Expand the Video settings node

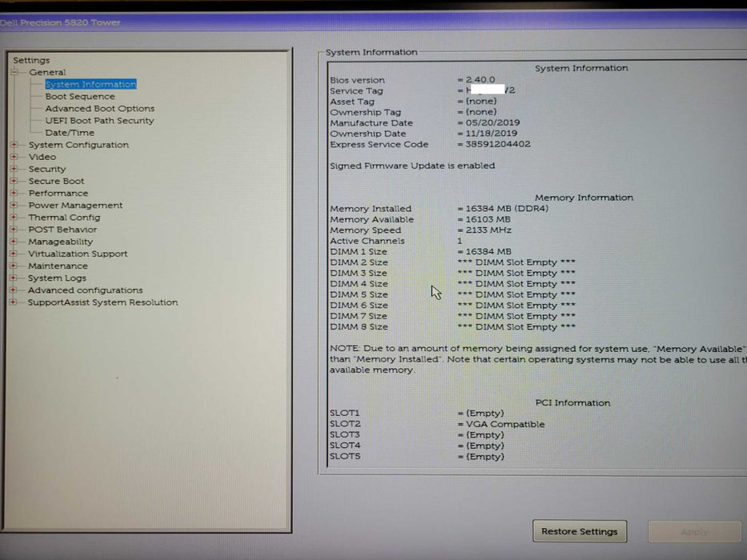click(x=14, y=157)
